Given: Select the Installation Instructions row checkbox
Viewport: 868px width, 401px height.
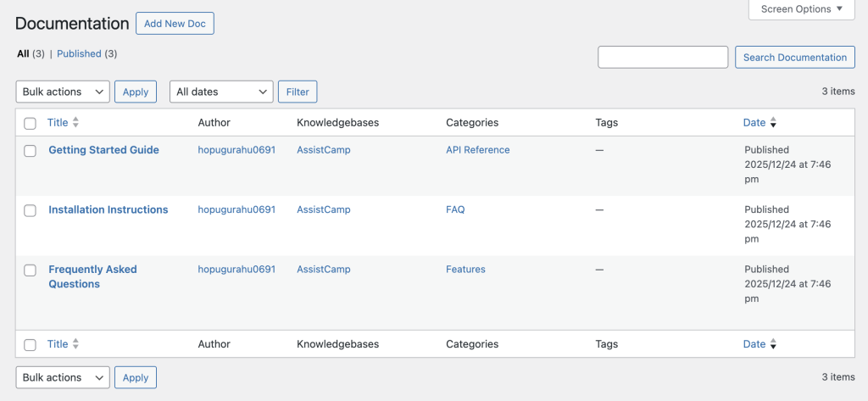Looking at the screenshot, I should click(x=31, y=210).
